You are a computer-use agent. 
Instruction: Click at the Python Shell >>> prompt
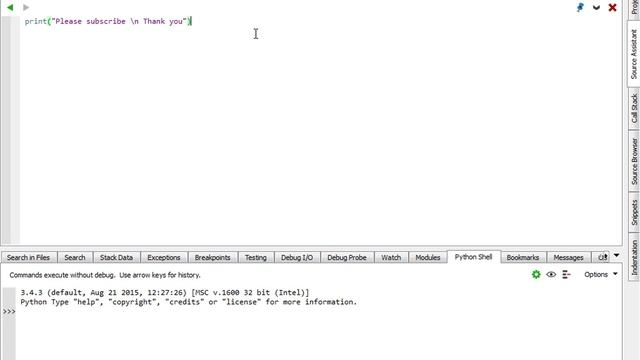9,312
